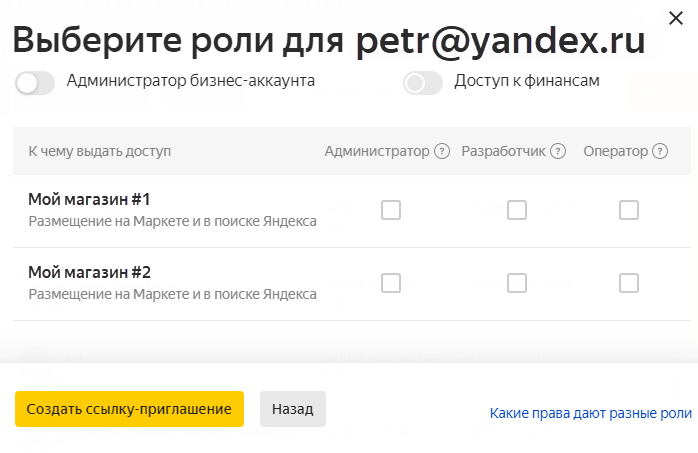
Task: Check Оператор for Мой магазин #2
Action: tap(629, 283)
